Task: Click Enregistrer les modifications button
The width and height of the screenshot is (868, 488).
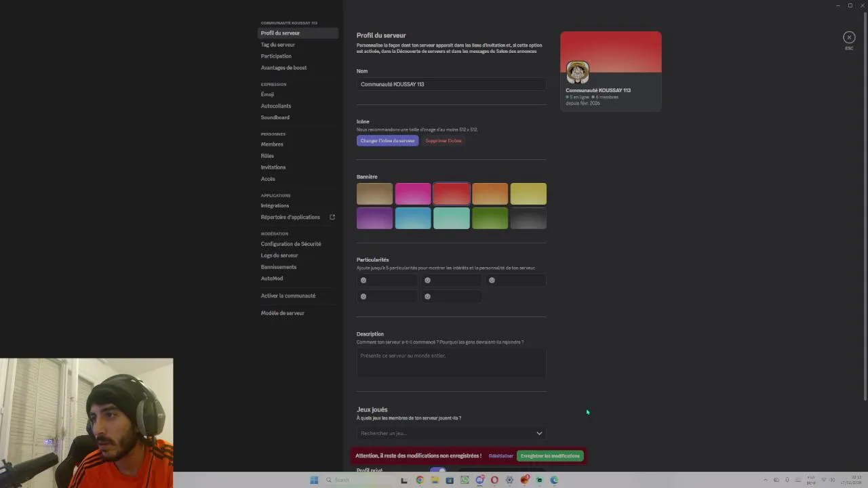Action: click(x=550, y=456)
